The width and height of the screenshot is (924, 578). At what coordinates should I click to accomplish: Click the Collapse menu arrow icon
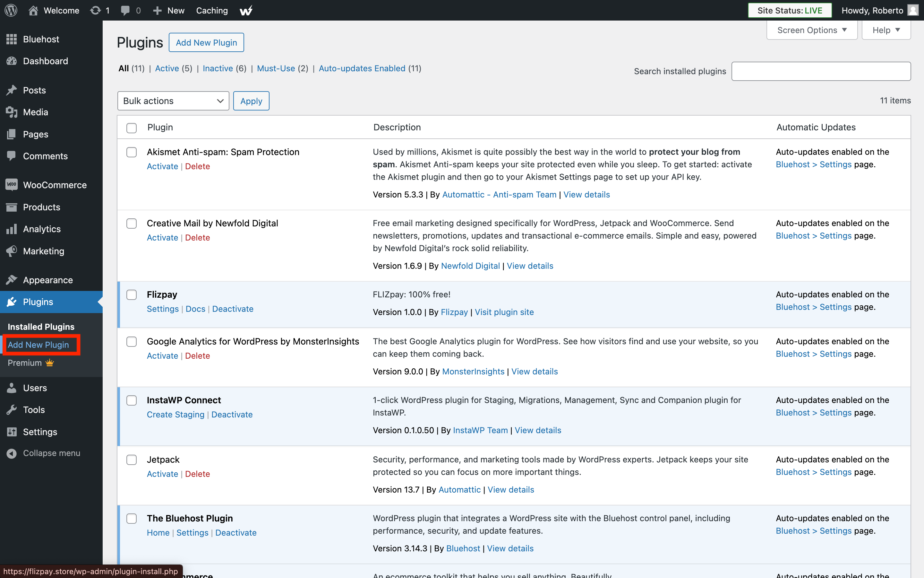(12, 453)
